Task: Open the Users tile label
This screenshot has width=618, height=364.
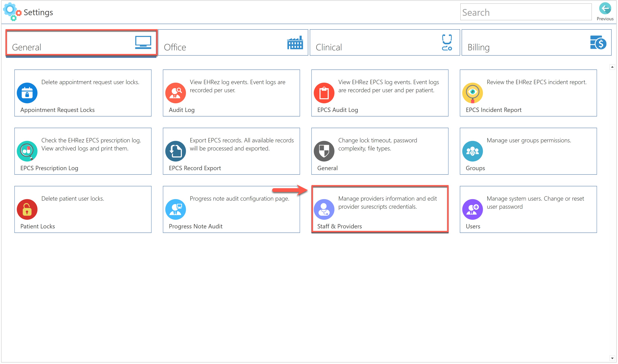Action: [x=473, y=226]
